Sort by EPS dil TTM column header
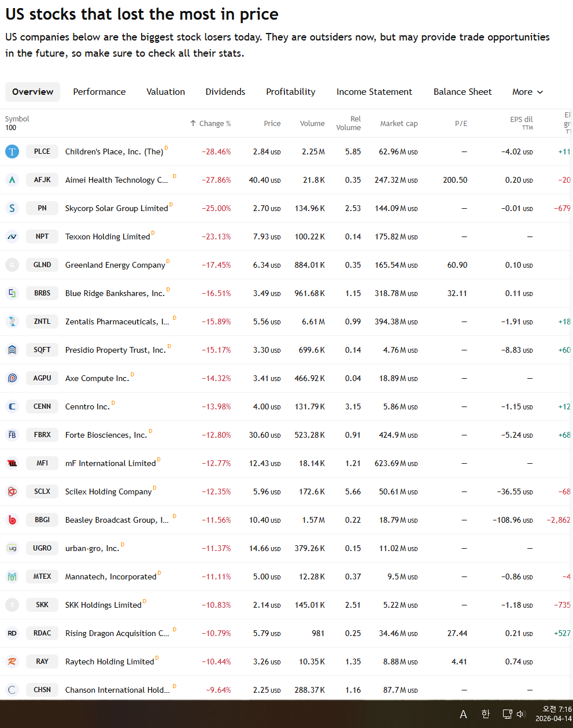Viewport: 573px width, 728px height. click(522, 123)
